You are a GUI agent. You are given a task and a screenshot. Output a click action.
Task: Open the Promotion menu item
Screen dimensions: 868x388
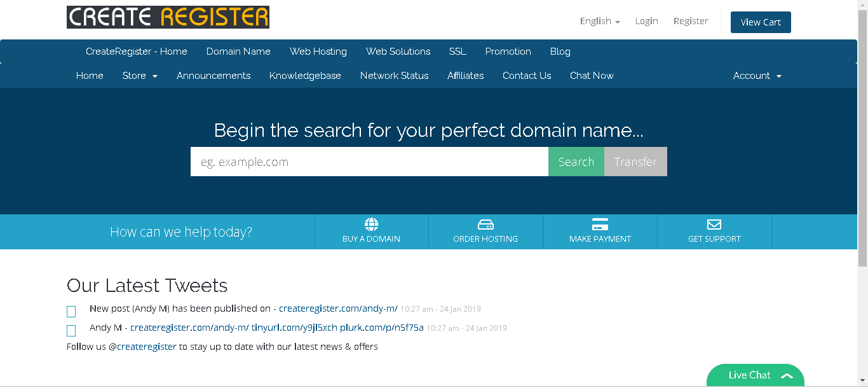click(x=508, y=52)
